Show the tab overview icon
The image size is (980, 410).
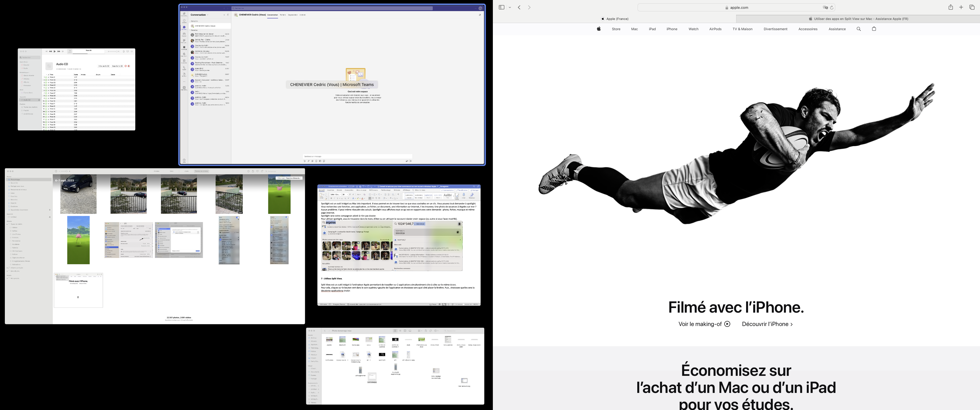(972, 7)
